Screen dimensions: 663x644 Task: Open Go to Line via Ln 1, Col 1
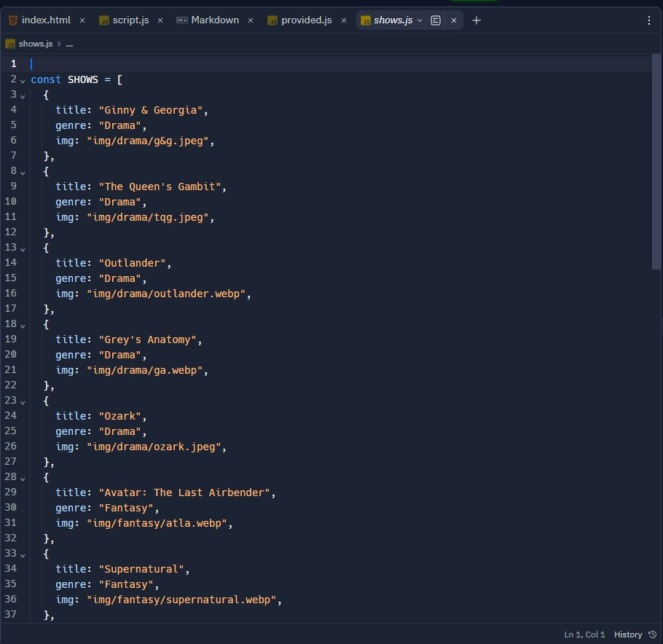(584, 635)
